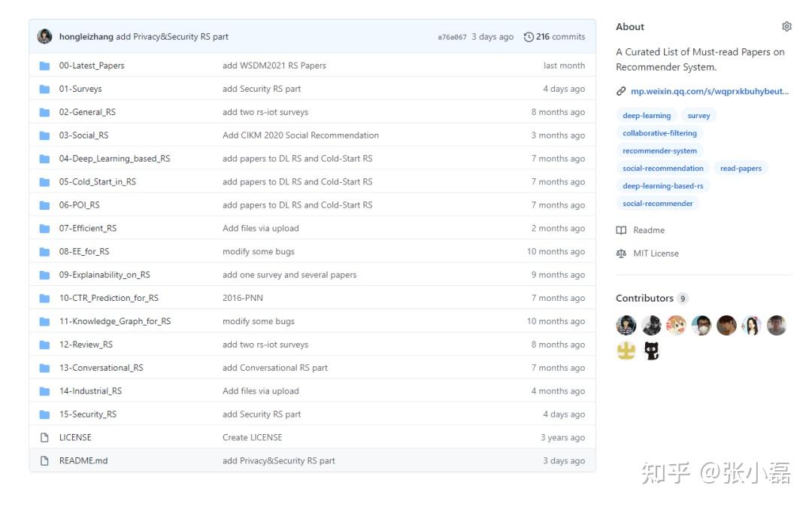Open the 15-Security_RS folder
This screenshot has width=812, height=507.
pyautogui.click(x=88, y=414)
